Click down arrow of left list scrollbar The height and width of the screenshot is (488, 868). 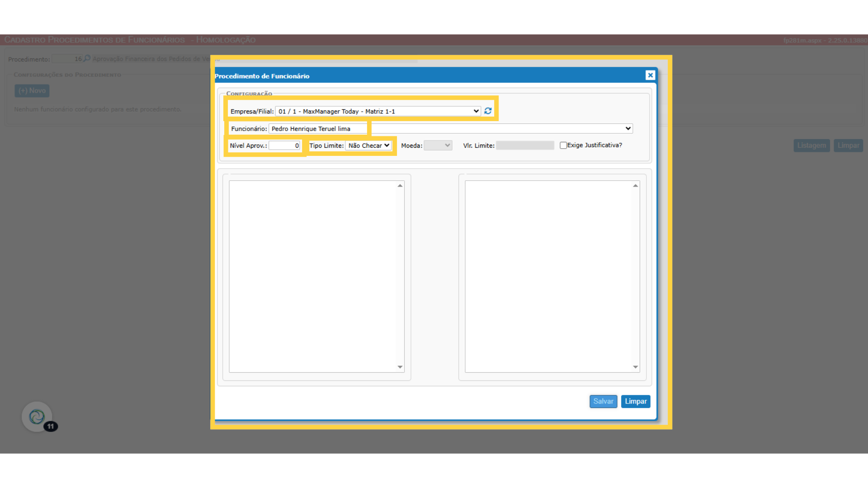pos(400,367)
